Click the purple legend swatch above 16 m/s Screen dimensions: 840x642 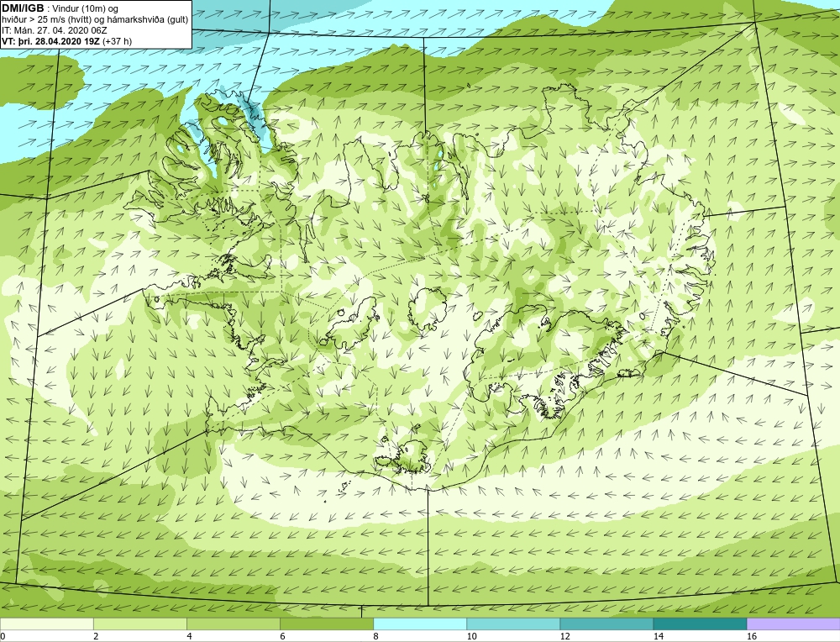point(794,624)
